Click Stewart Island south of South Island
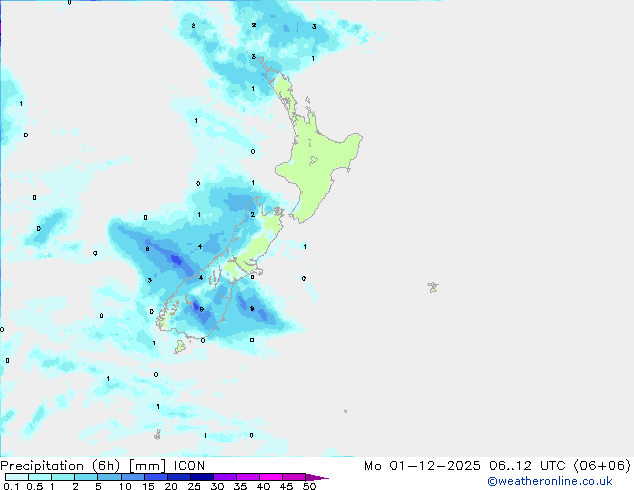 tap(180, 346)
